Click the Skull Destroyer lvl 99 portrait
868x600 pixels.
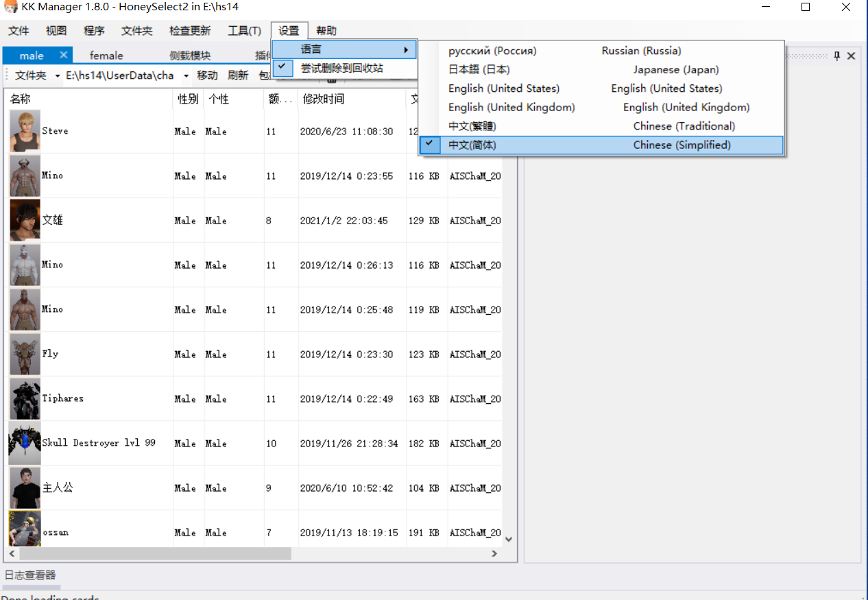click(x=25, y=443)
